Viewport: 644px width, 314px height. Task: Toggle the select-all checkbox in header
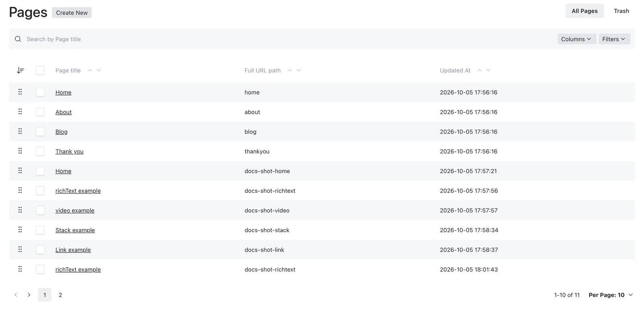point(40,70)
